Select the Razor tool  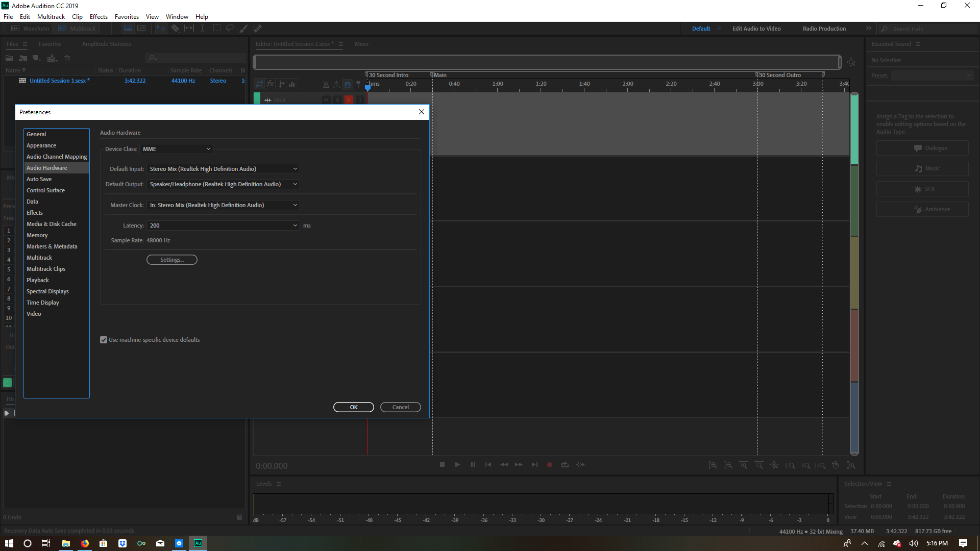pos(175,29)
